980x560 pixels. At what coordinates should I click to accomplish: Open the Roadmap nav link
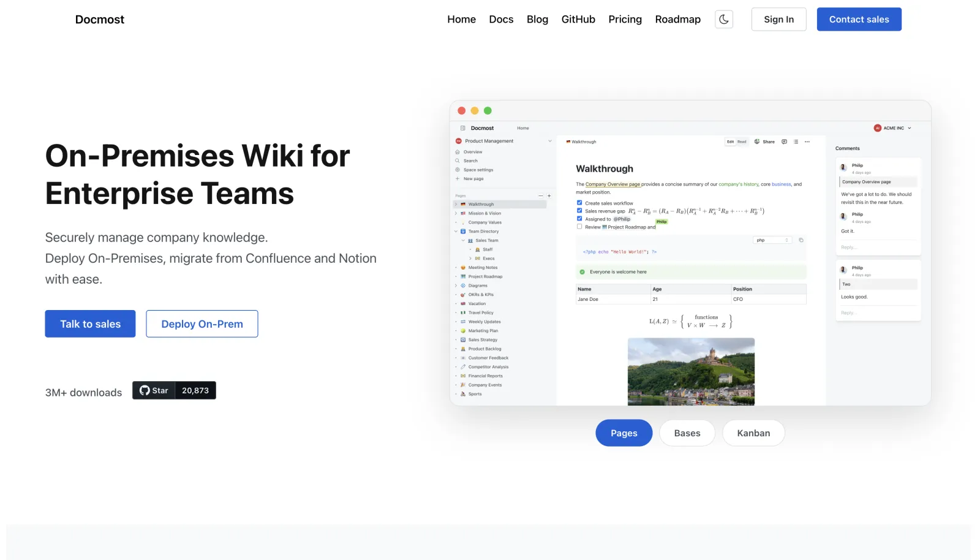click(677, 19)
